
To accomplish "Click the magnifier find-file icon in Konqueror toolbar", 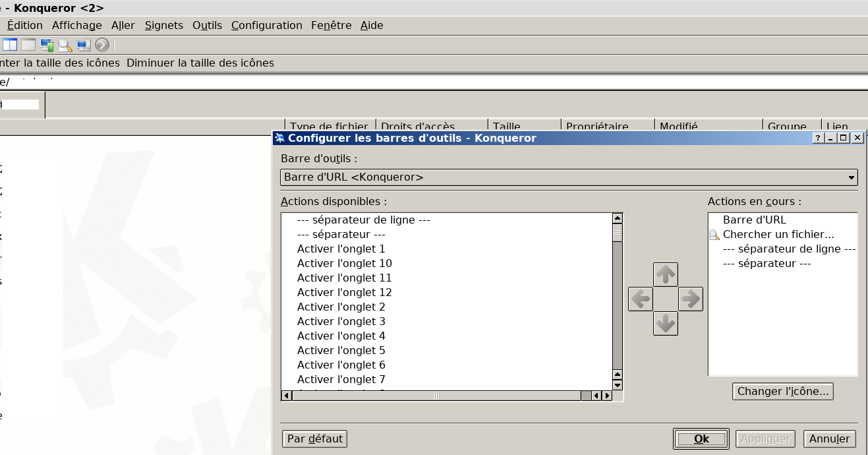I will tap(65, 45).
